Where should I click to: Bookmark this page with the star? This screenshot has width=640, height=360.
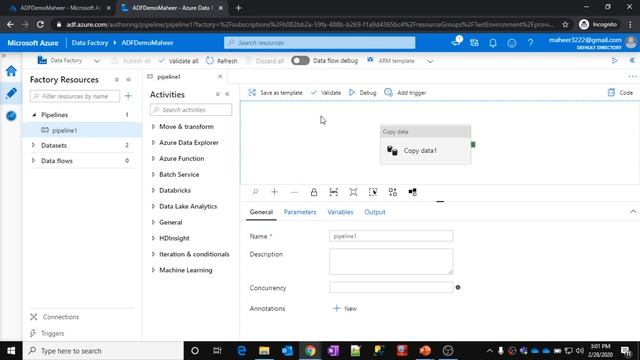565,24
